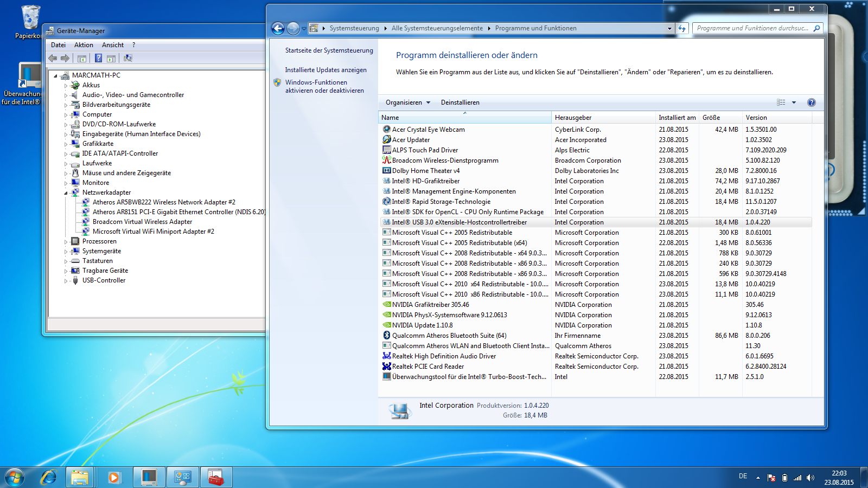Click the Control Panel taskbar icon

[182, 477]
